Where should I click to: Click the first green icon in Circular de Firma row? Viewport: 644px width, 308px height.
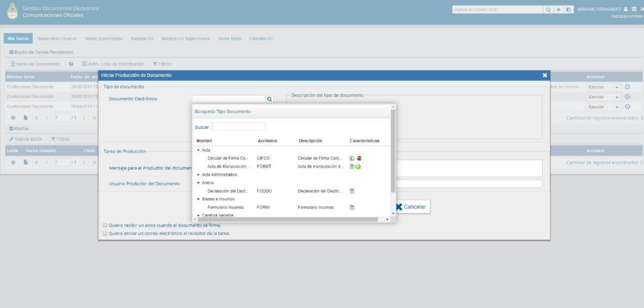coord(352,158)
